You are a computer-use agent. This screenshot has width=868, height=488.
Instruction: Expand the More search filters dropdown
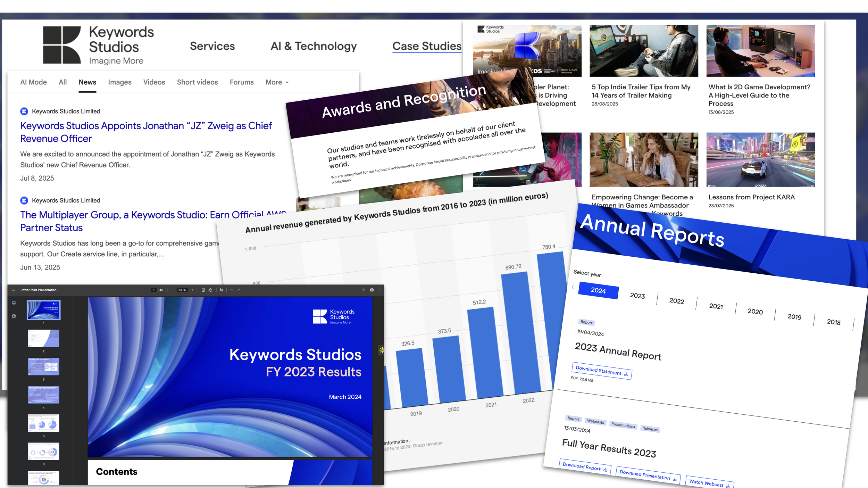(x=277, y=82)
